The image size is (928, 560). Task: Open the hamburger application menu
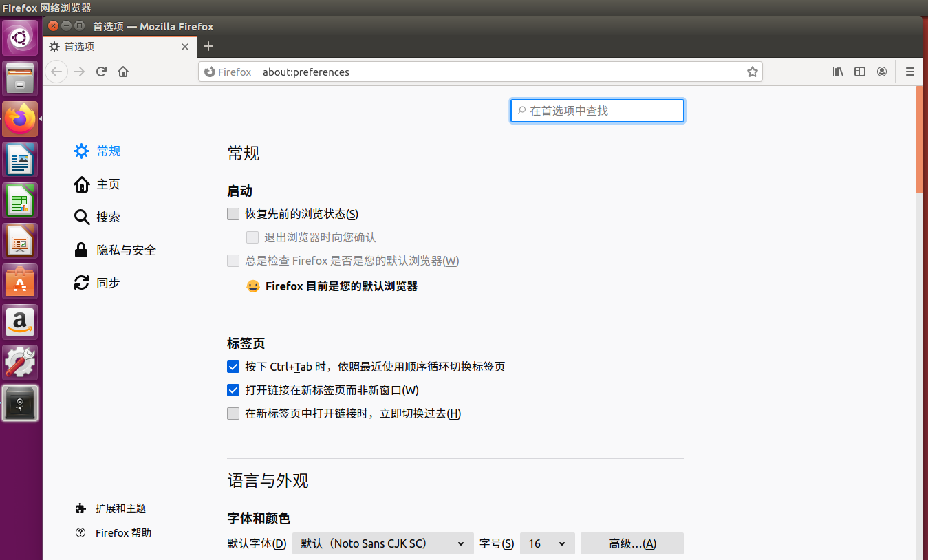910,72
